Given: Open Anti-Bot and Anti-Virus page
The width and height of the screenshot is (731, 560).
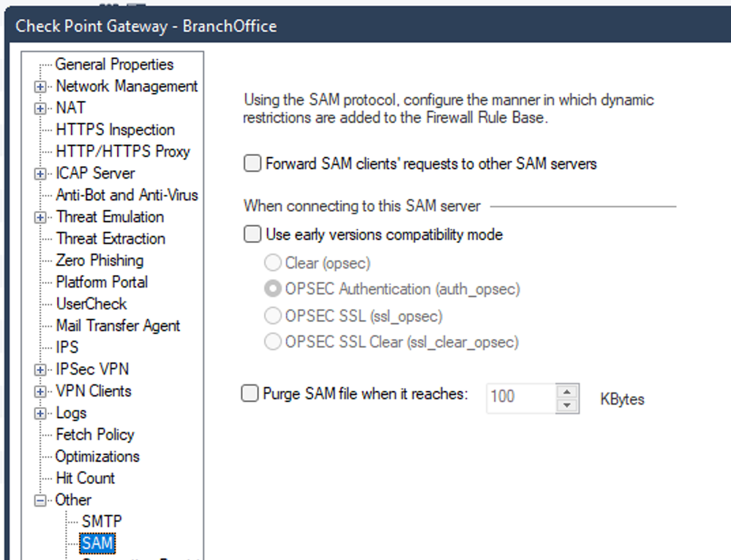Looking at the screenshot, I should pos(127,195).
